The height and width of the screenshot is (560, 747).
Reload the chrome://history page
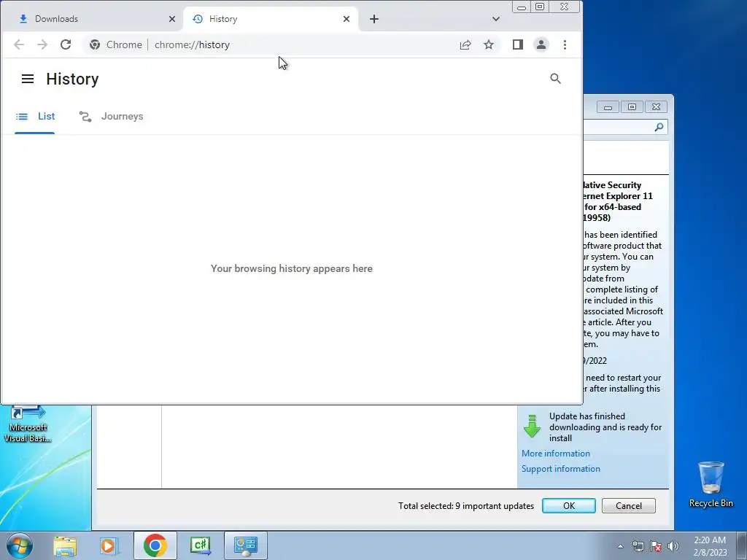click(66, 44)
